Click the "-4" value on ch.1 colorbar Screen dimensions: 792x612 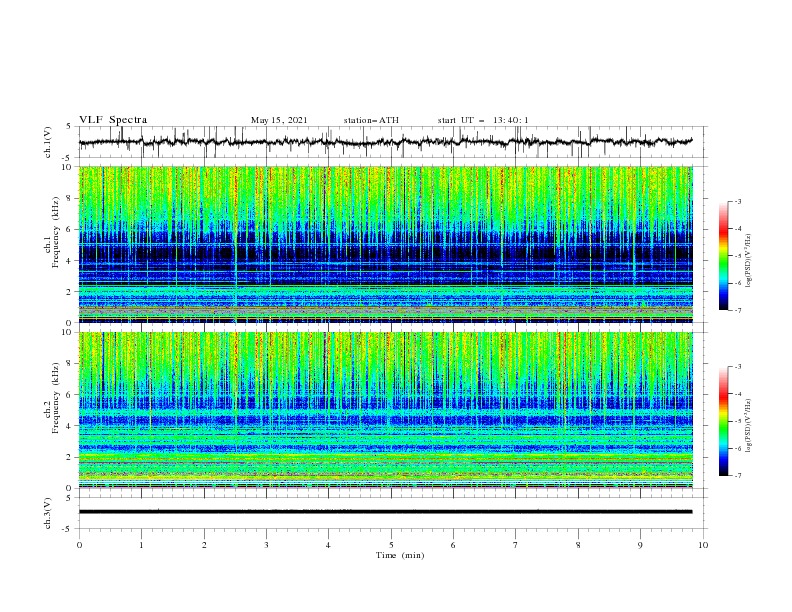737,229
